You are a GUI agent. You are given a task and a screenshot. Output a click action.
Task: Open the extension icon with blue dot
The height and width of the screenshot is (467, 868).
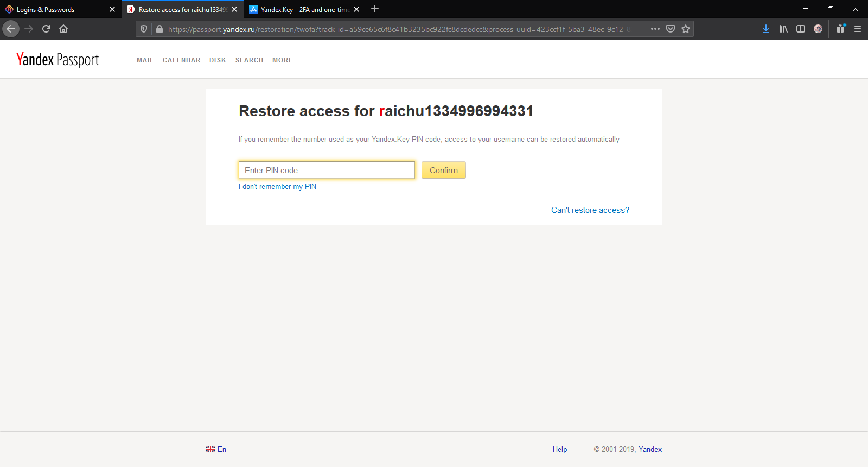tap(840, 29)
